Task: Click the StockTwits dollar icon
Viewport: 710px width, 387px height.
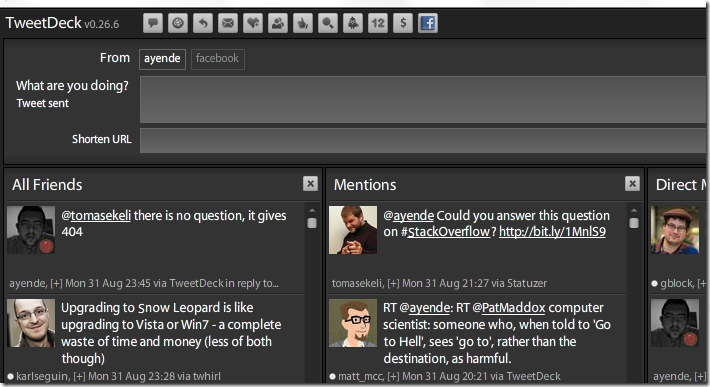Action: tap(403, 23)
